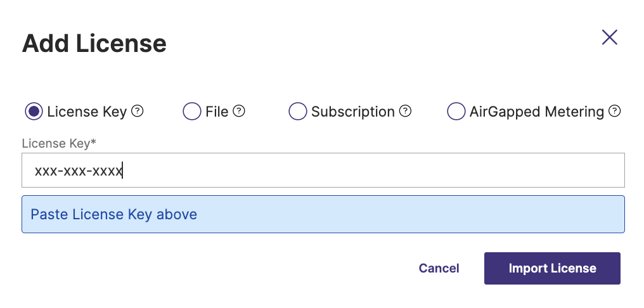Open the Subscription help tooltip icon
The height and width of the screenshot is (308, 644).
[406, 112]
